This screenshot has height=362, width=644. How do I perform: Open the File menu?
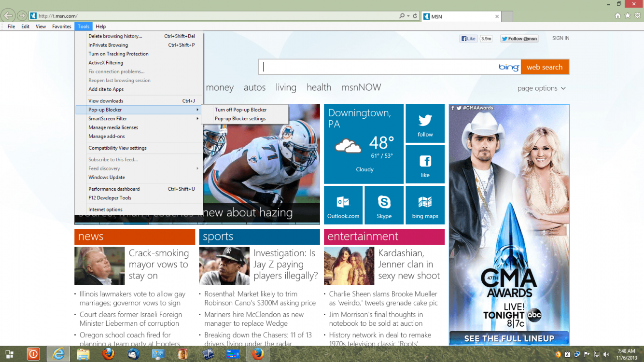(x=11, y=27)
